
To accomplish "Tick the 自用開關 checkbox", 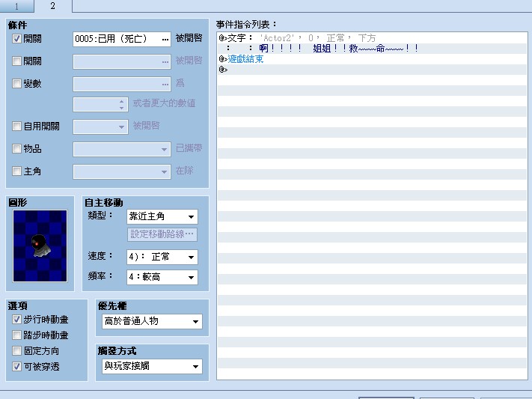I will [x=16, y=127].
